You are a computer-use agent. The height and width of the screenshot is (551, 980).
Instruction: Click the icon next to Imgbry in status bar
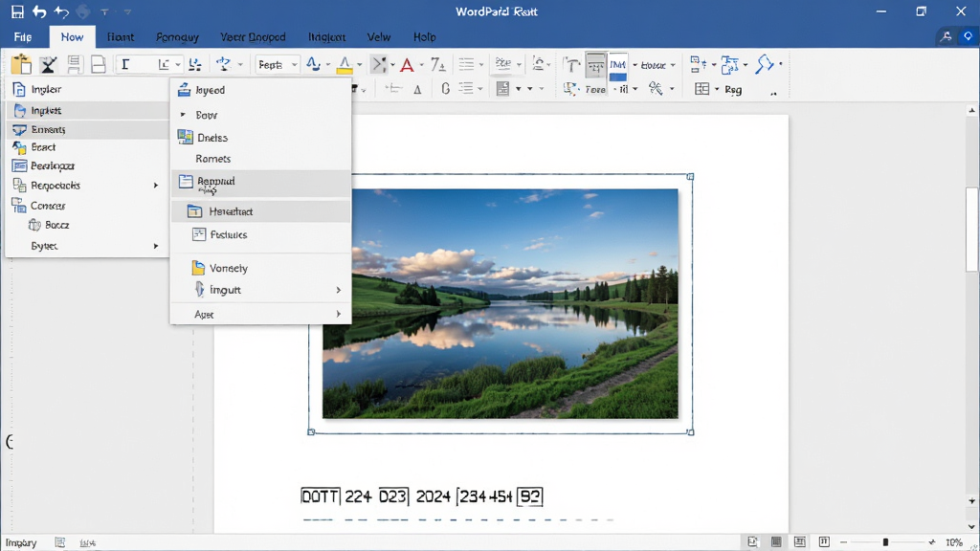60,542
